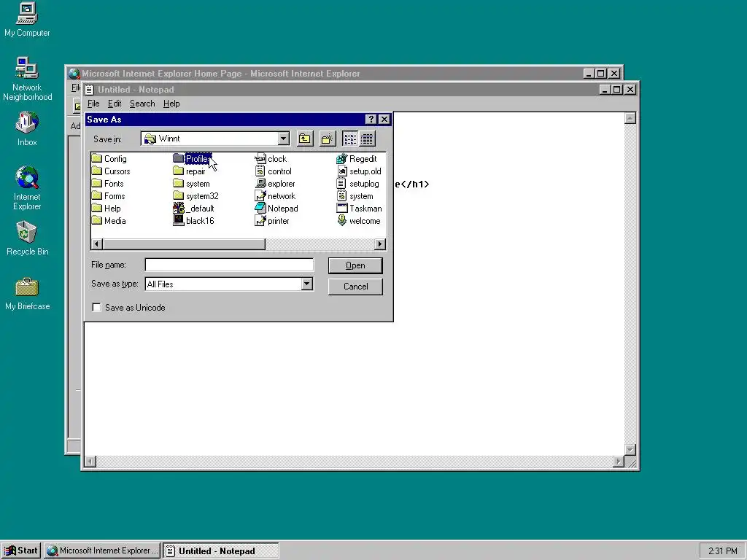The image size is (747, 560).
Task: Click the Start button
Action: (21, 551)
